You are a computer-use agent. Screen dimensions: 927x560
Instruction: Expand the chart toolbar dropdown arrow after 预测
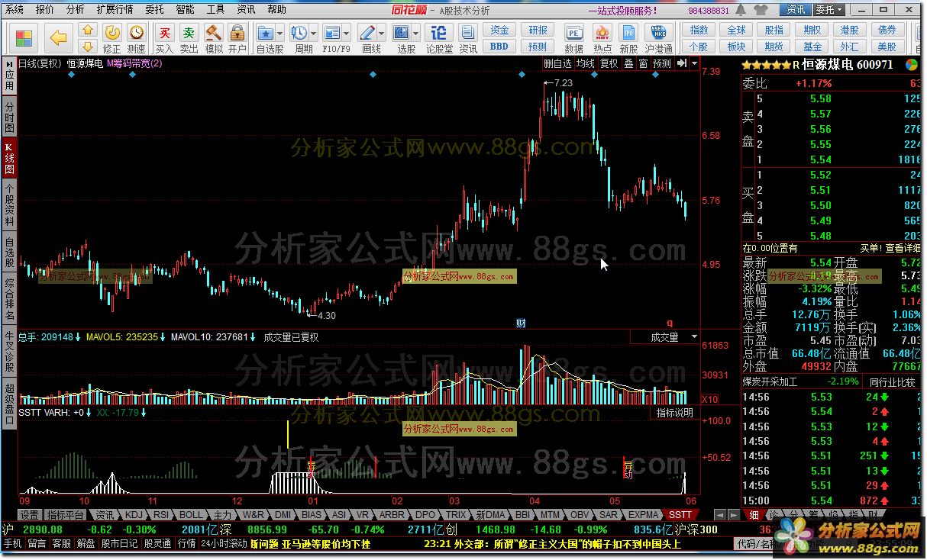pos(694,64)
